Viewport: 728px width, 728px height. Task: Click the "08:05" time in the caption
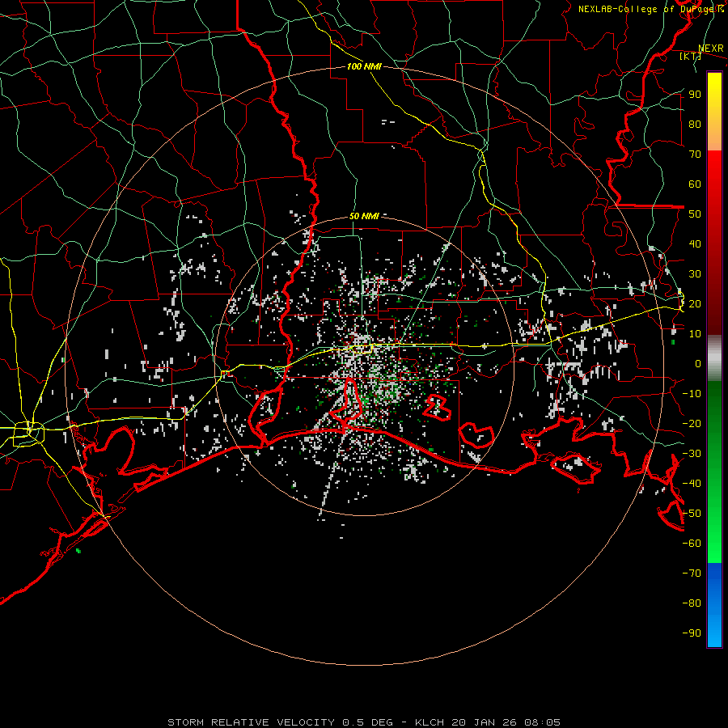point(542,722)
